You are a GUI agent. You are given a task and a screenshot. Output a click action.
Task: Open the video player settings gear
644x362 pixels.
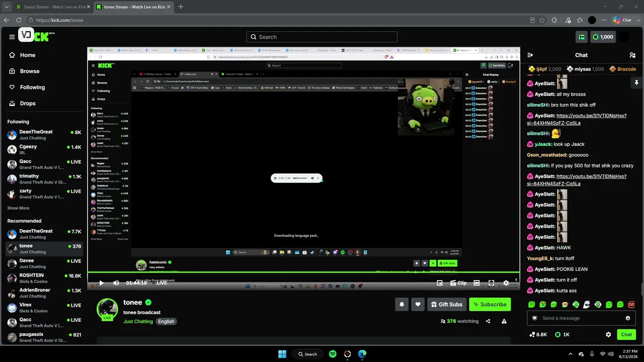pos(506,283)
